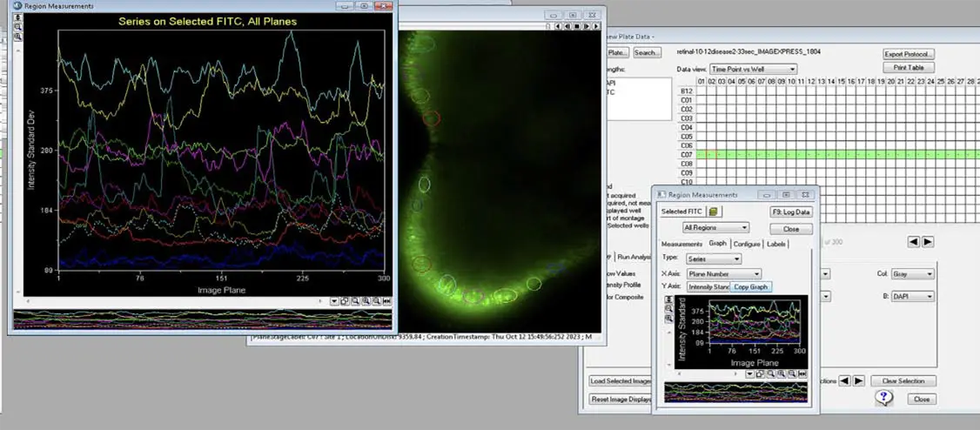Image resolution: width=980 pixels, height=430 pixels.
Task: Click the top icon left of the small graph
Action: tap(668, 299)
